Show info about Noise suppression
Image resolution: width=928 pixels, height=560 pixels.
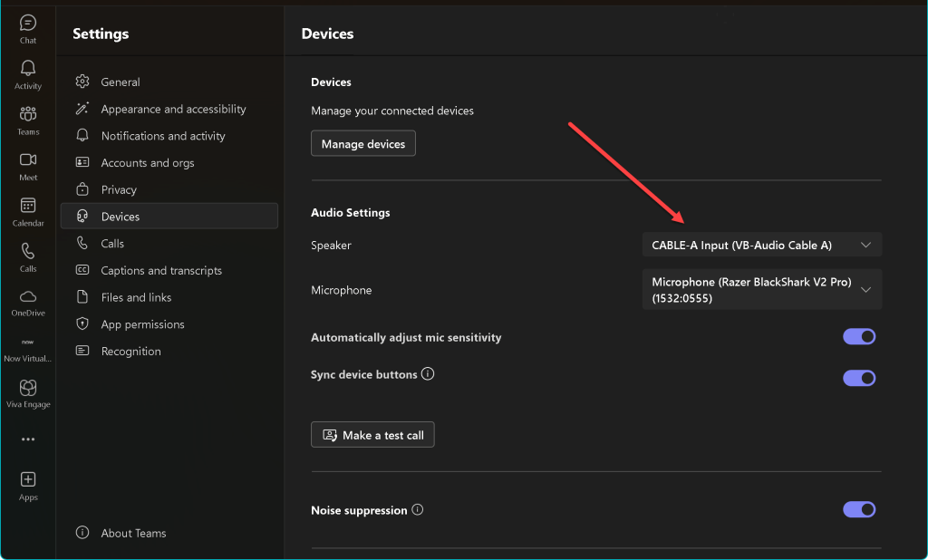tap(417, 509)
